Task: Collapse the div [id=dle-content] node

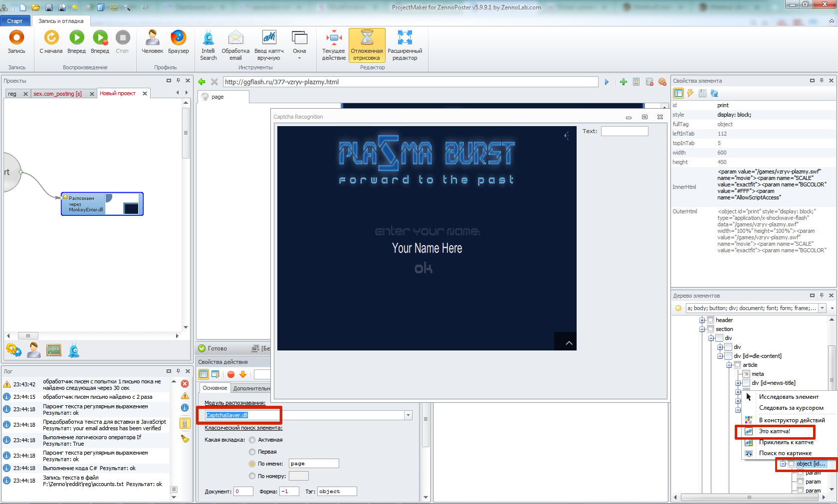Action: 720,356
